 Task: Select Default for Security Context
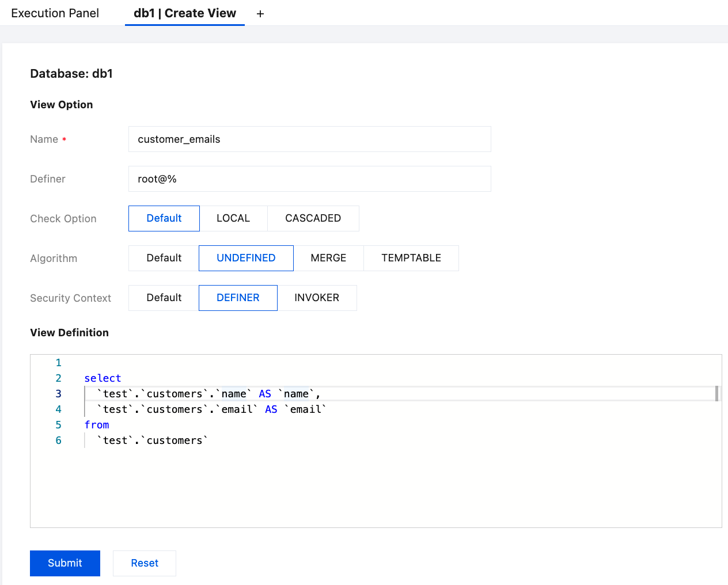pos(164,298)
